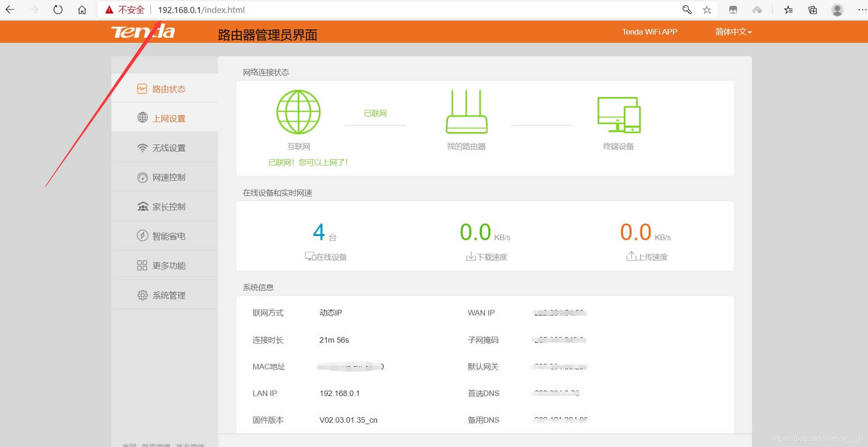Click the not-secure warning triangle icon
Image resolution: width=868 pixels, height=447 pixels.
click(109, 10)
